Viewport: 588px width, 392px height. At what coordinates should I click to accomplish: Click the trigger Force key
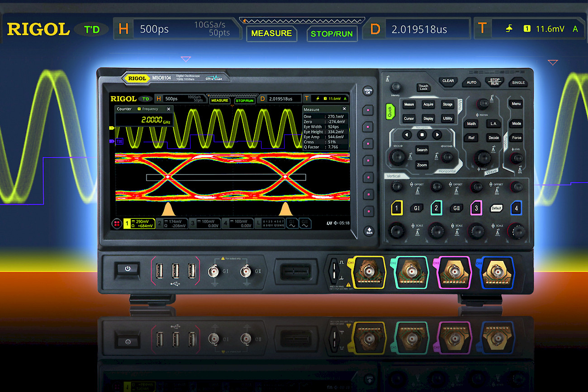tap(516, 138)
